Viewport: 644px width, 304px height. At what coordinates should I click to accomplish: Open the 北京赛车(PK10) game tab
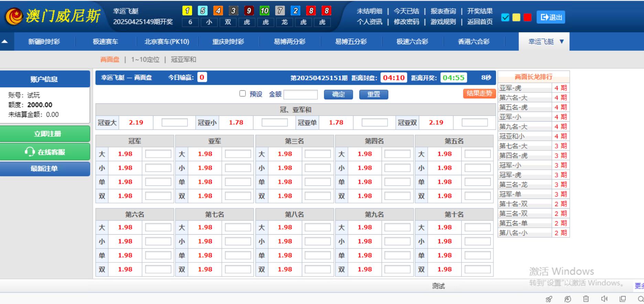point(167,42)
